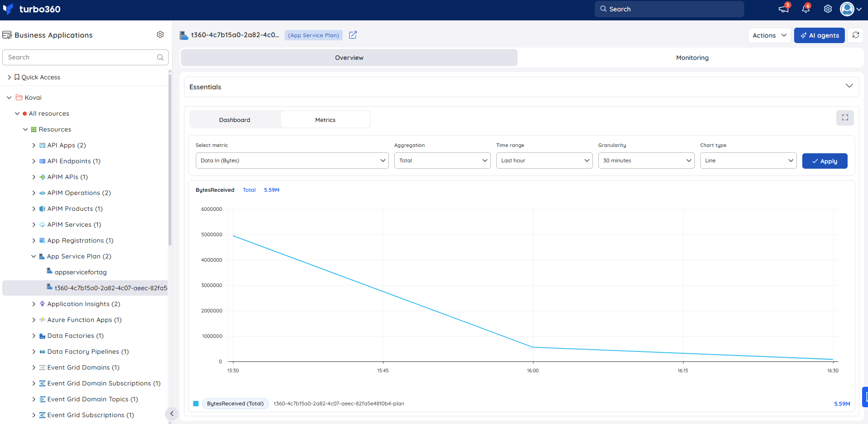Click the App Registrations grid icon
This screenshot has height=424, width=868.
click(x=42, y=240)
